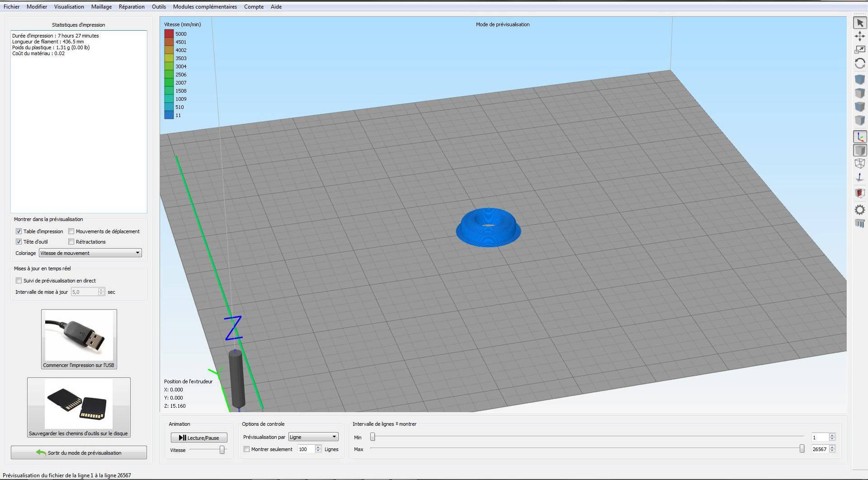The width and height of the screenshot is (868, 480).
Task: Enable Suivi de prévisualisation en direct
Action: [x=19, y=281]
